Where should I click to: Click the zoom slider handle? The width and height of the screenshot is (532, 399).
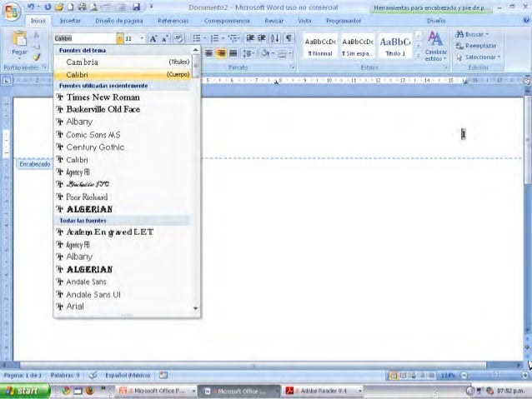[x=495, y=375]
